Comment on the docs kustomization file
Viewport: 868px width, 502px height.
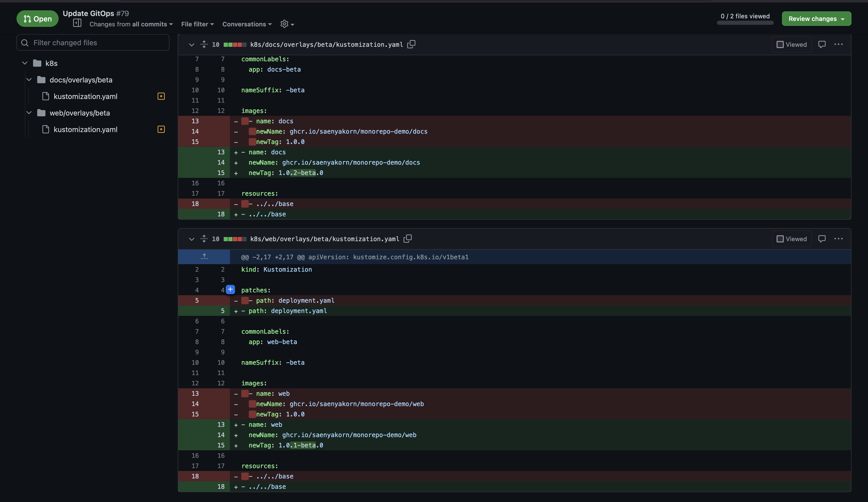pyautogui.click(x=822, y=44)
